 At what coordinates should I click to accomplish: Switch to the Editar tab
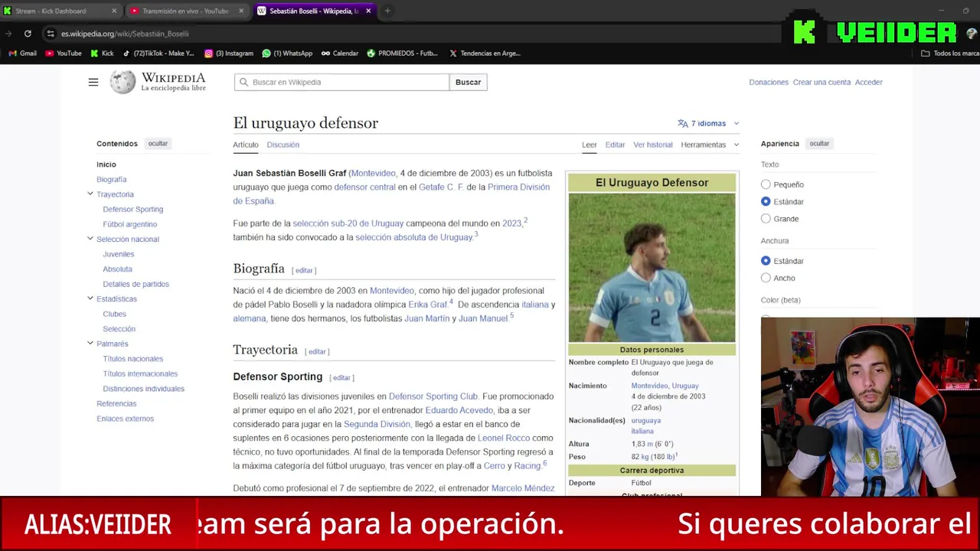(x=615, y=145)
